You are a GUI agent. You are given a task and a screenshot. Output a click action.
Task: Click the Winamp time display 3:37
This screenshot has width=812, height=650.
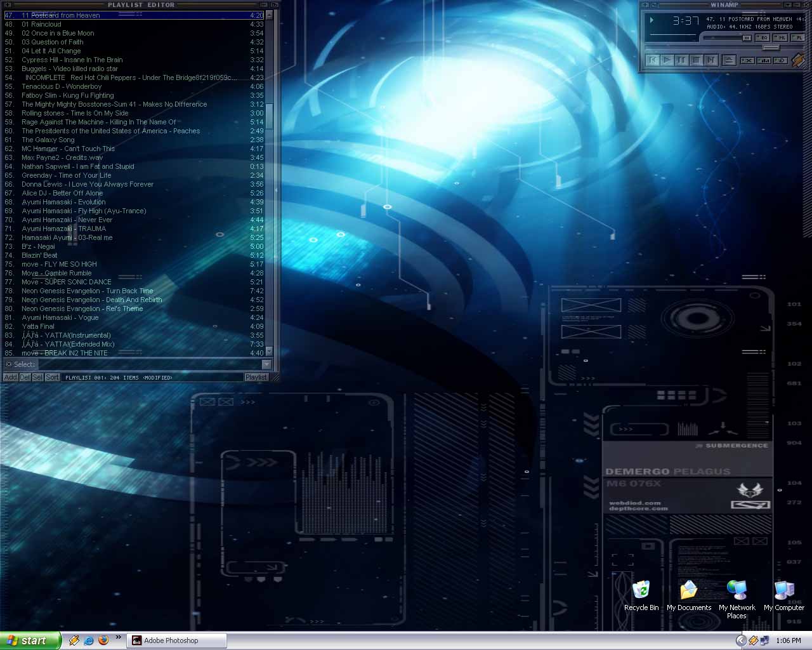point(686,21)
